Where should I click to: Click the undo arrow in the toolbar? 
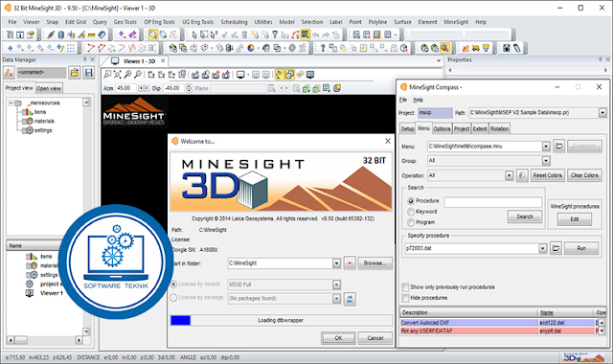(x=316, y=34)
